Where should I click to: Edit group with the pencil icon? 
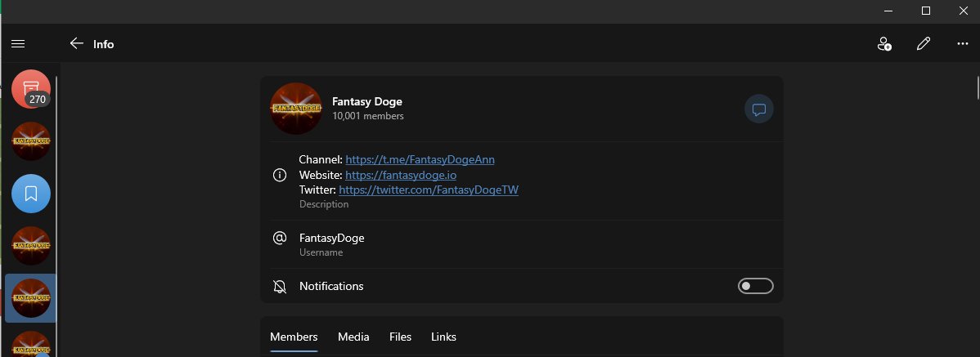point(923,43)
